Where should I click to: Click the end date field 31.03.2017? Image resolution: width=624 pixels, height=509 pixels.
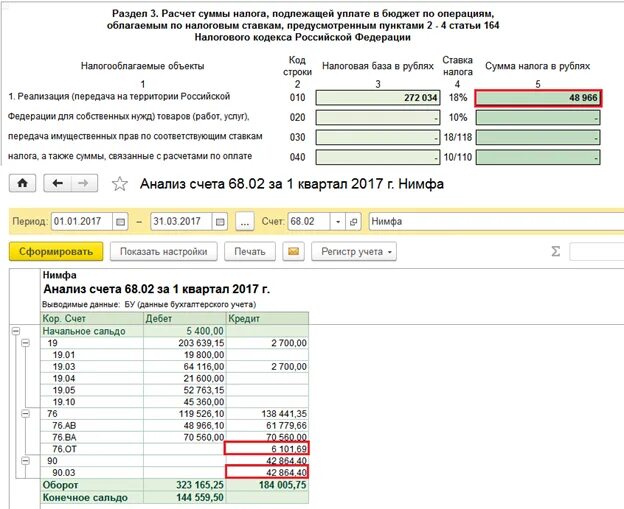click(181, 222)
